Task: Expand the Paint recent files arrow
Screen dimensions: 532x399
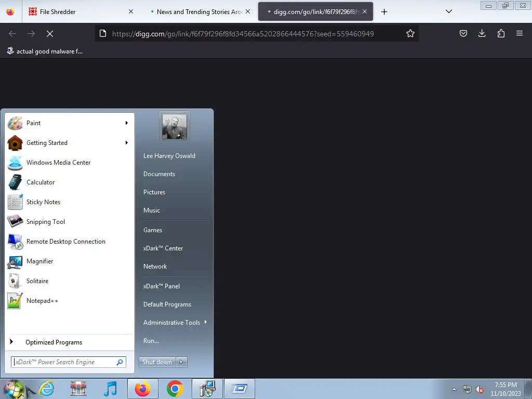Action: point(127,123)
